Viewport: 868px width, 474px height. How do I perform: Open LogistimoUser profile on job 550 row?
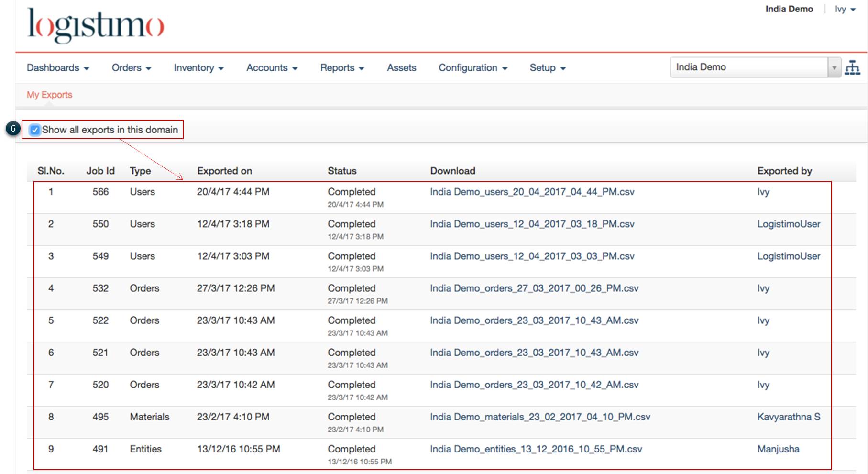(789, 224)
